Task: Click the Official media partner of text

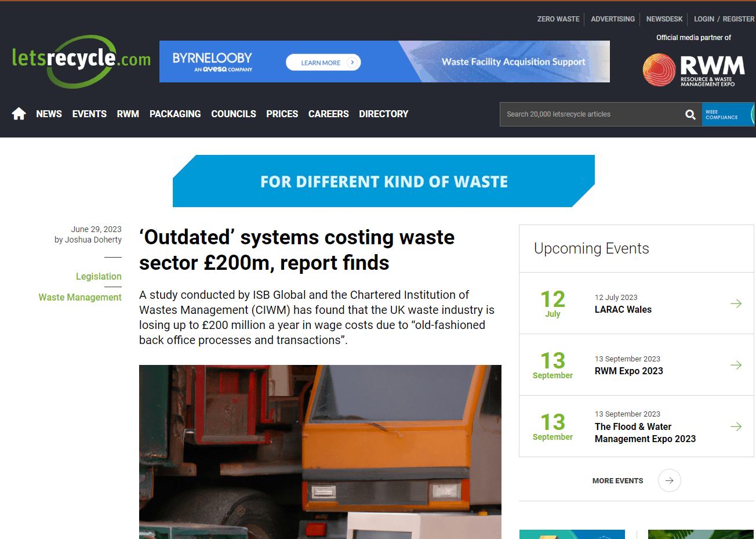Action: (x=693, y=38)
